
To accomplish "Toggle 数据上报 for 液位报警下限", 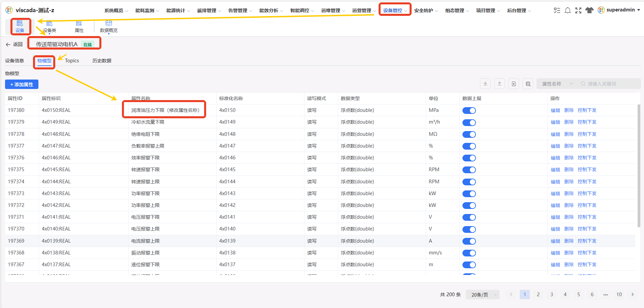I will pos(469,265).
